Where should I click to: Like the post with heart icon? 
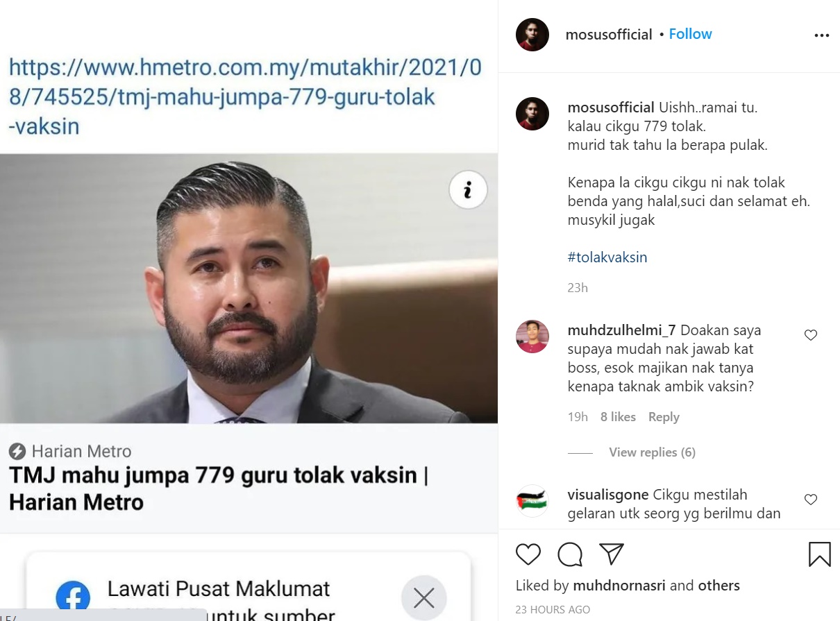[x=528, y=554]
